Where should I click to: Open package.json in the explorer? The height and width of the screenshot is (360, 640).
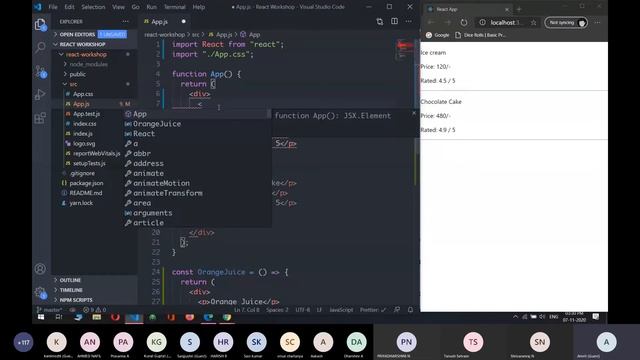click(x=86, y=183)
